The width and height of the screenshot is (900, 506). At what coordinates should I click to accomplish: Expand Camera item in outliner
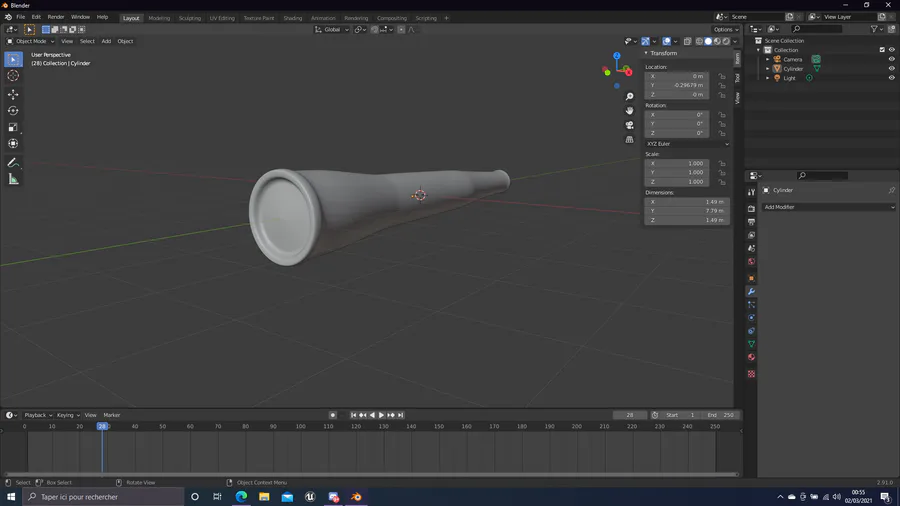pyautogui.click(x=768, y=59)
